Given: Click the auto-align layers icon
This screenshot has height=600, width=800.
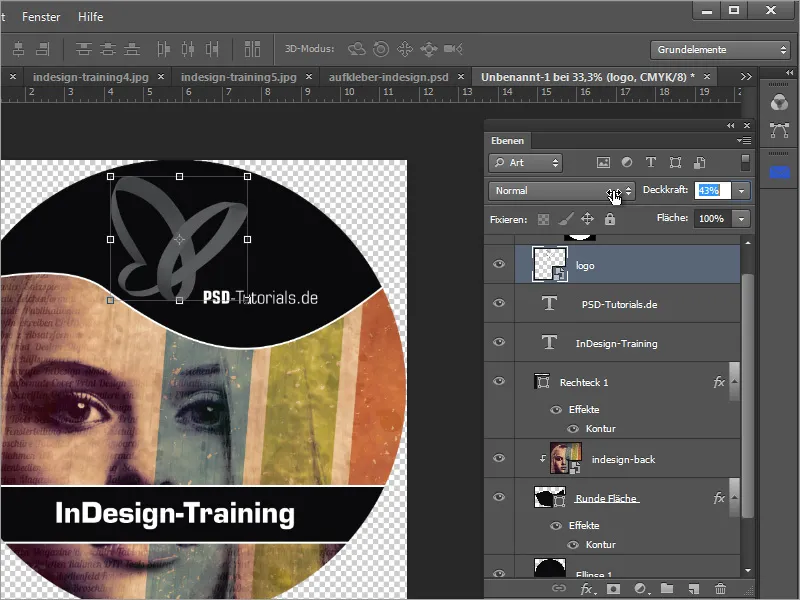Looking at the screenshot, I should click(252, 49).
